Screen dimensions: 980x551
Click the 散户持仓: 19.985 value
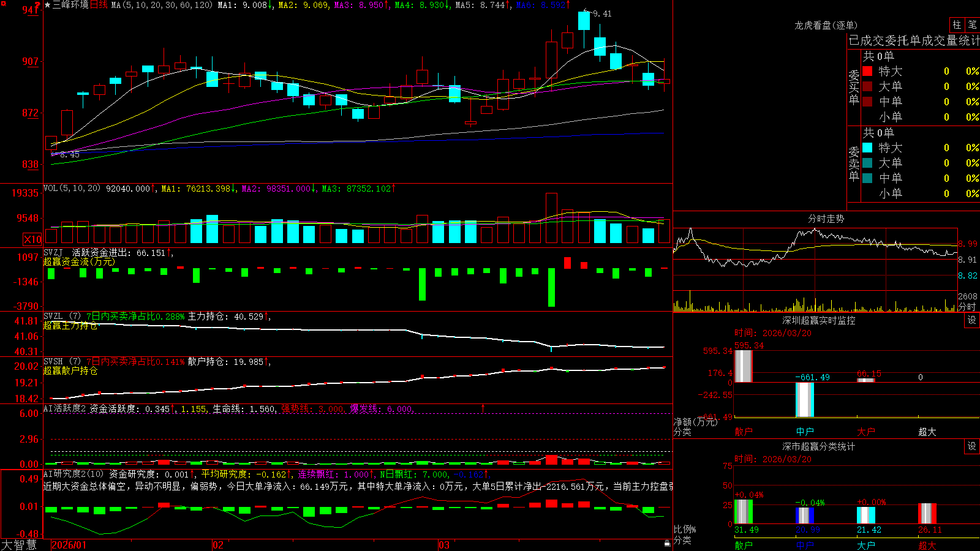tap(225, 362)
